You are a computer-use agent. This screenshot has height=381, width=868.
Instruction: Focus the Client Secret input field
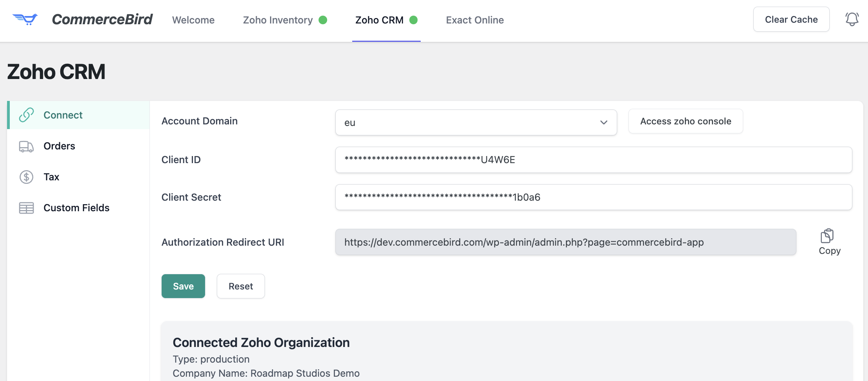[x=594, y=197]
